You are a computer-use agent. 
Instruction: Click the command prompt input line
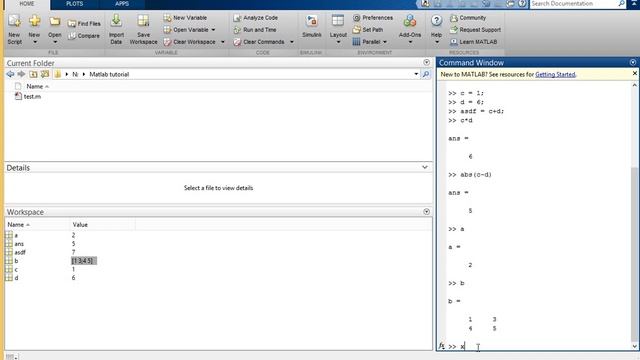pos(539,347)
